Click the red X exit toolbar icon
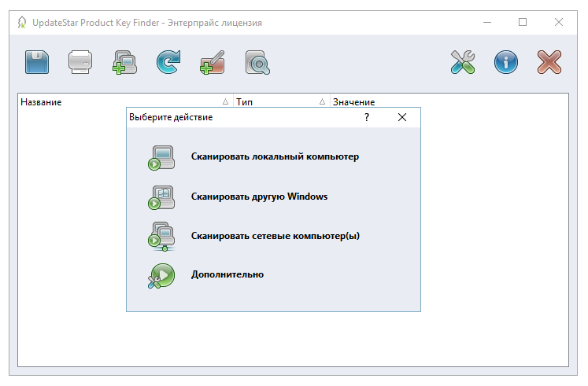The height and width of the screenshot is (386, 588). 549,62
